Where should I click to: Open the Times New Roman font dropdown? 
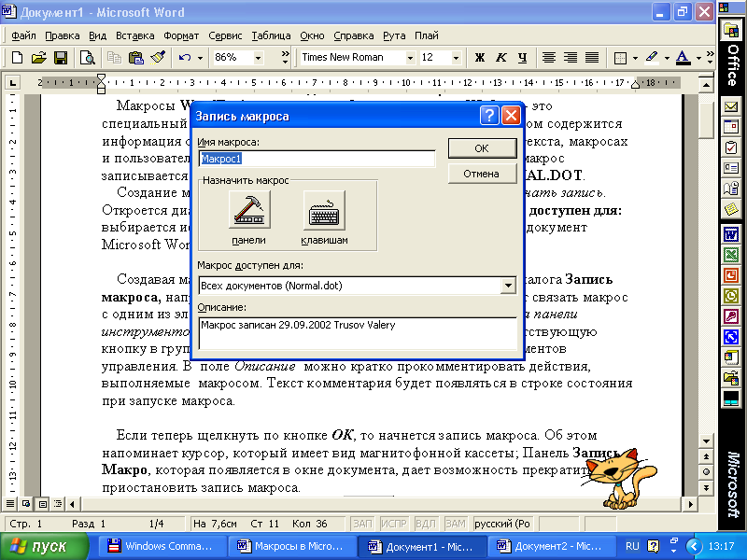[410, 58]
